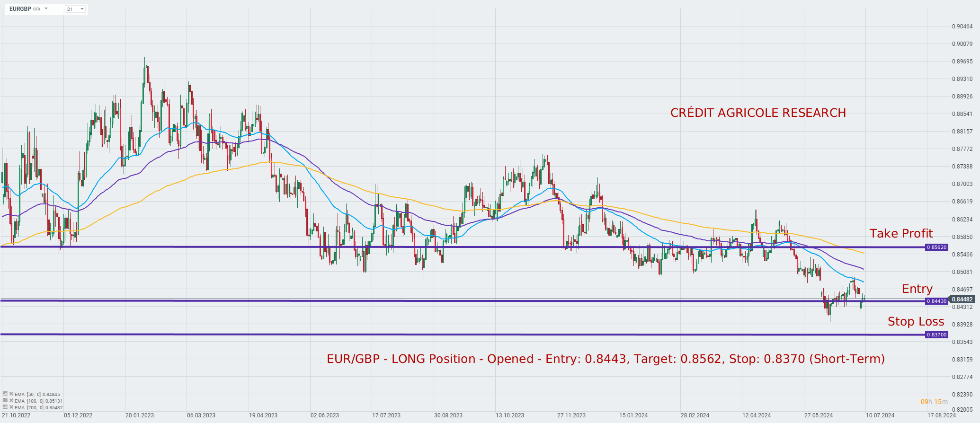Image resolution: width=980 pixels, height=423 pixels.
Task: Select the 0.83700 stop loss price tag
Action: [936, 335]
